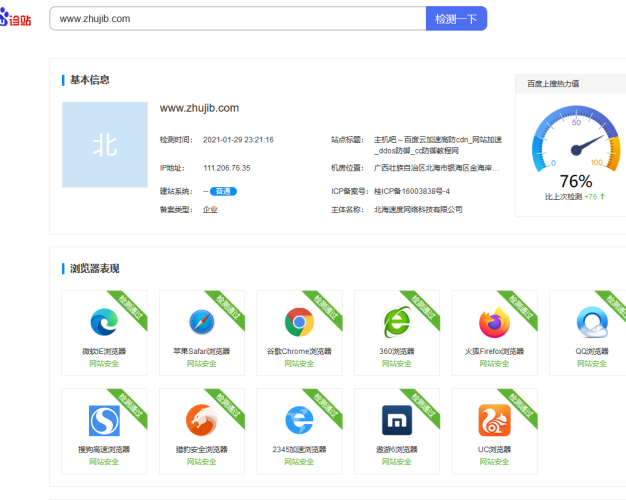Viewport: 626px width, 500px height.
Task: Click the 苹果Safari浏览器 label
Action: (202, 351)
